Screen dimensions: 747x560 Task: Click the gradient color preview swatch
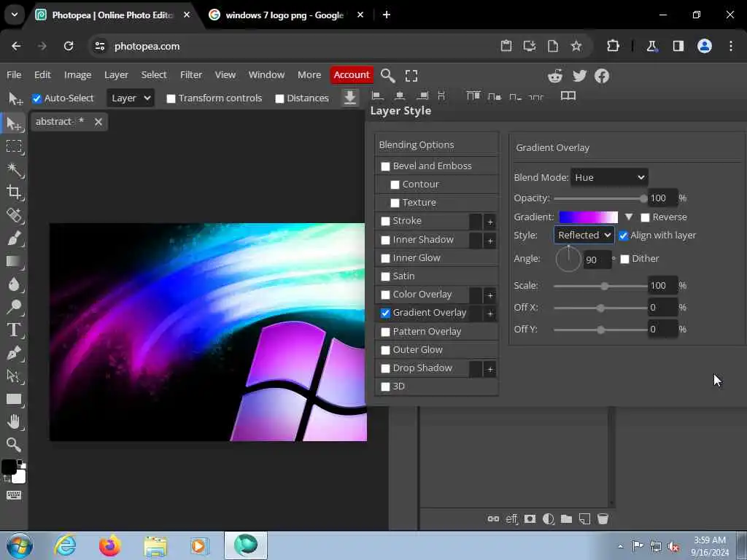589,217
